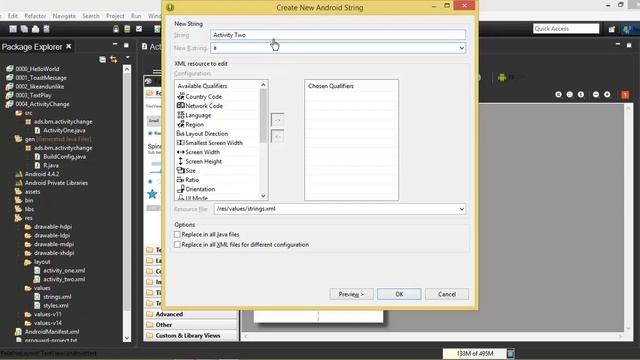640x360 pixels.
Task: Select the Network Code qualifier
Action: [200, 106]
